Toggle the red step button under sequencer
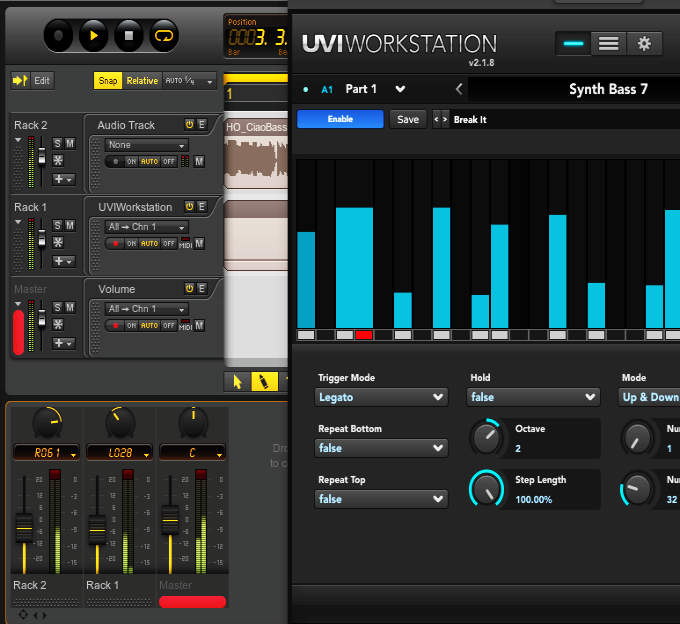 (364, 335)
